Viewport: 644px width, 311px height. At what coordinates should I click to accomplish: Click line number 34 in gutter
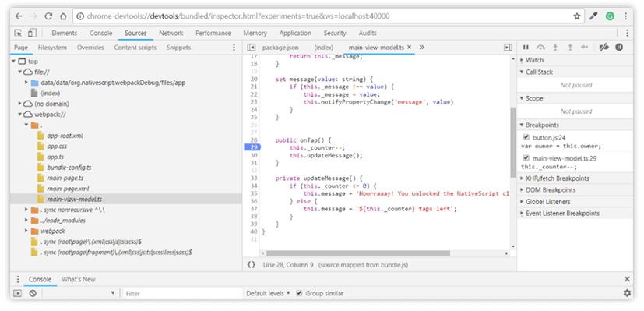coord(253,186)
